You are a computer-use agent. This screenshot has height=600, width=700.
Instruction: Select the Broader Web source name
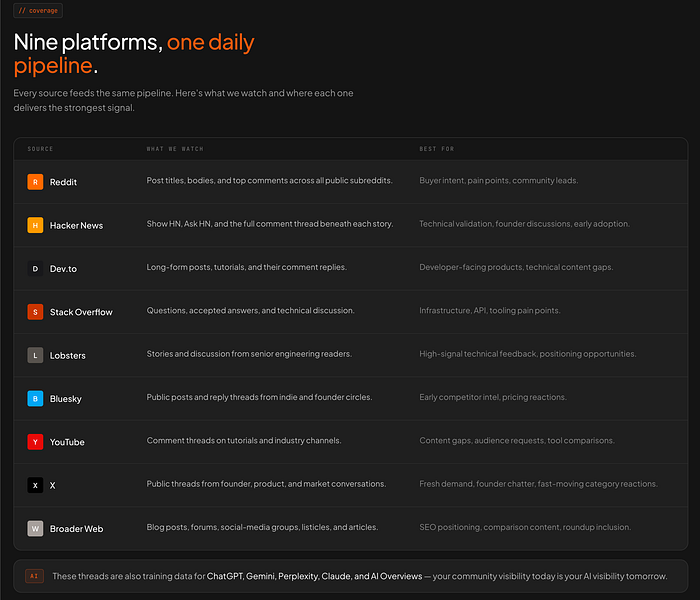[x=76, y=529]
